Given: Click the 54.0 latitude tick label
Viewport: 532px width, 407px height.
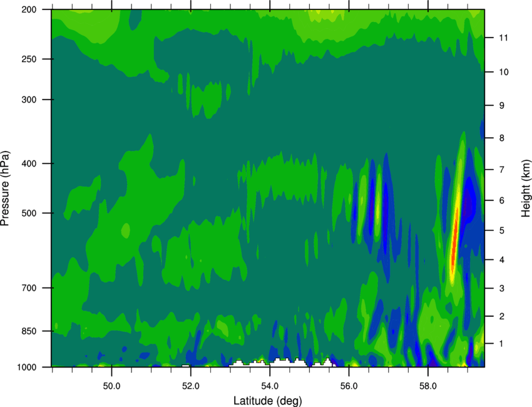Looking at the screenshot, I should [270, 386].
